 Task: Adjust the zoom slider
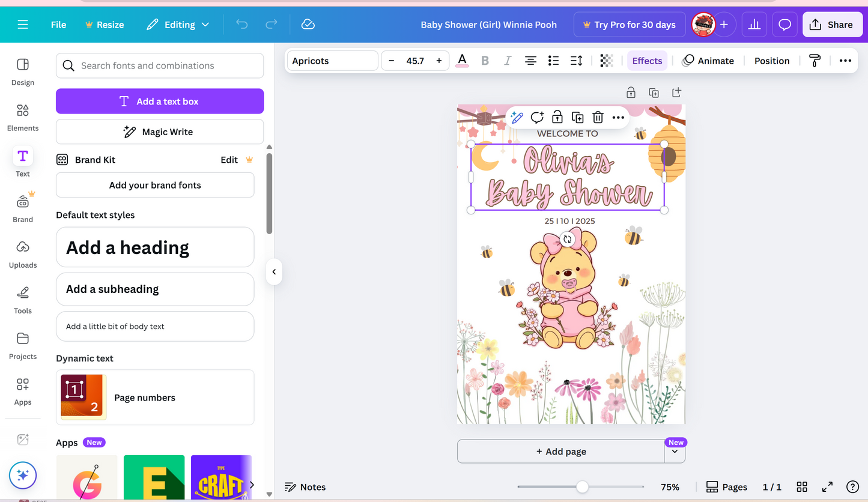click(581, 487)
